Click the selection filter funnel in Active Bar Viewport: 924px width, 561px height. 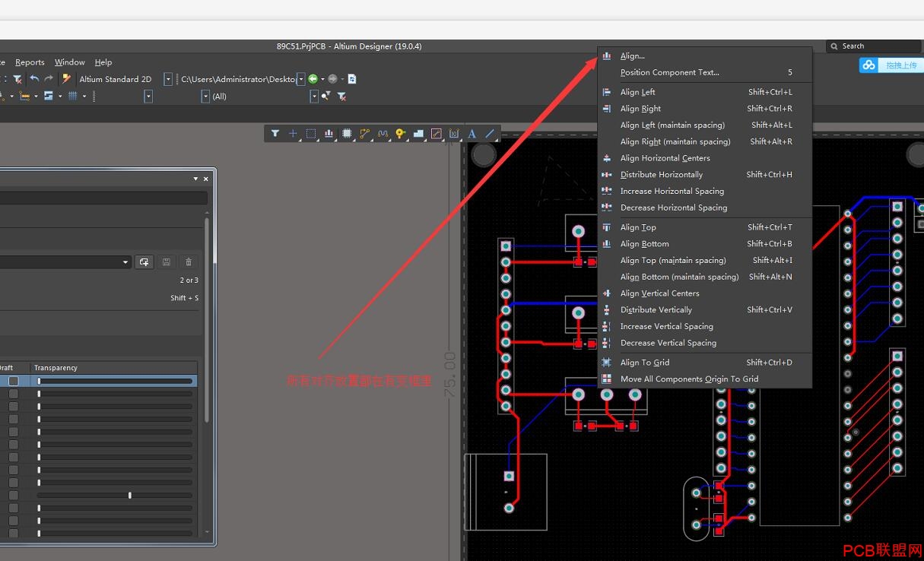pyautogui.click(x=275, y=134)
